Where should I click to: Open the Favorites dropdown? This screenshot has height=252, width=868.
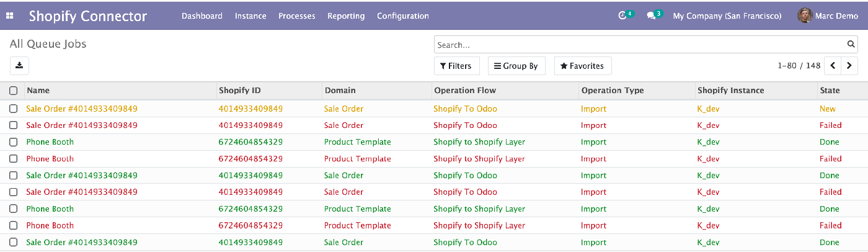[582, 66]
